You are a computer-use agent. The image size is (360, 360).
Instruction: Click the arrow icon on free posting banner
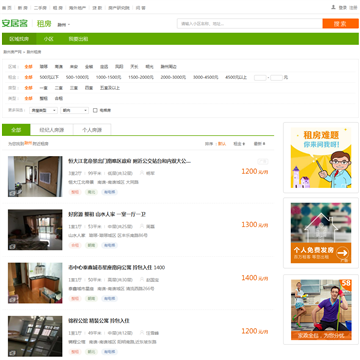[x=342, y=253]
